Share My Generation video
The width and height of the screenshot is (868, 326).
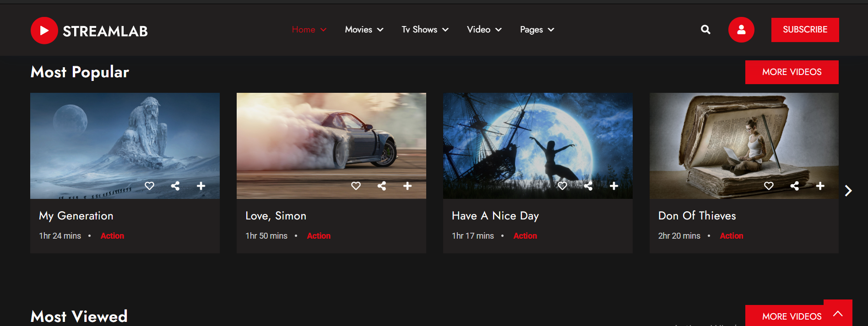click(x=175, y=186)
